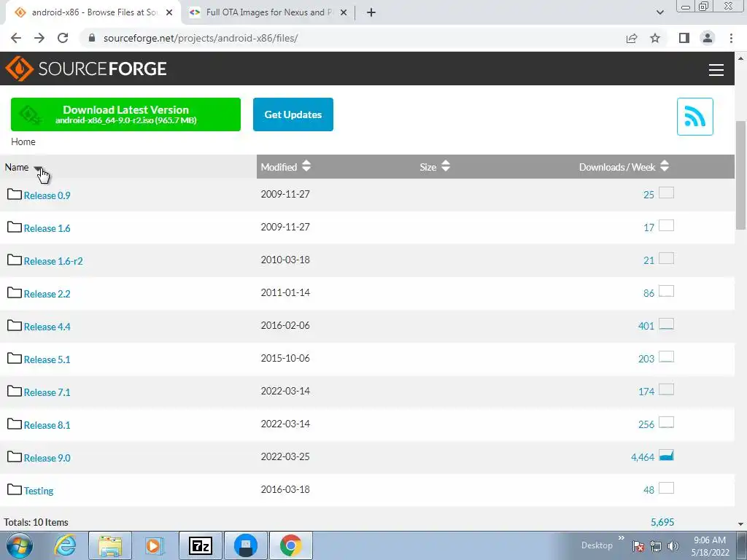
Task: Click the address bar URL field
Action: pos(352,38)
